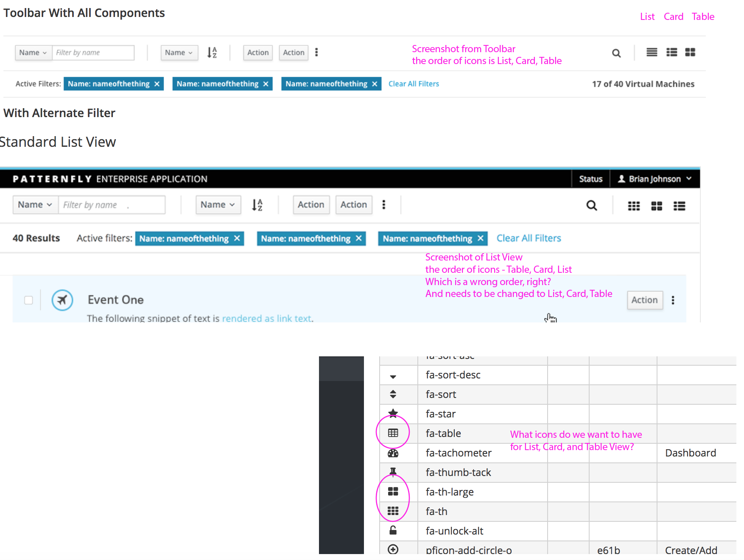
Task: Focus the Filter by name field in the top toolbar
Action: [93, 53]
